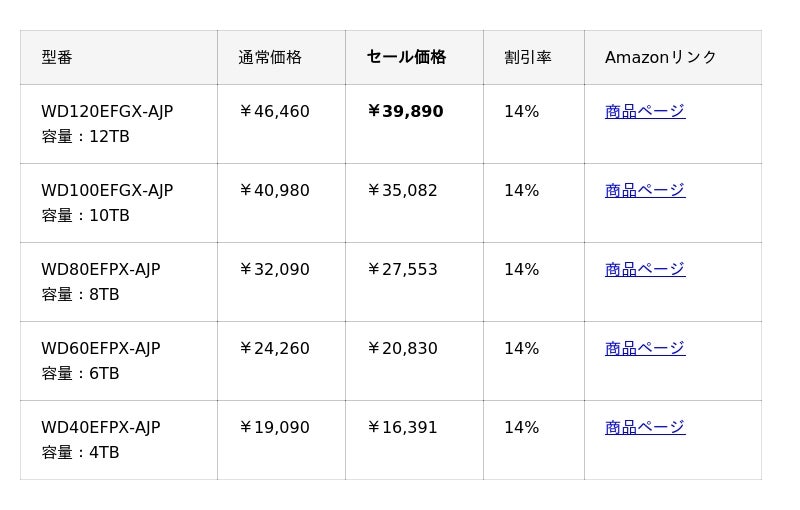The width and height of the screenshot is (800, 510).
Task: Click the WD120EFGX-AJP model name
Action: 107,111
